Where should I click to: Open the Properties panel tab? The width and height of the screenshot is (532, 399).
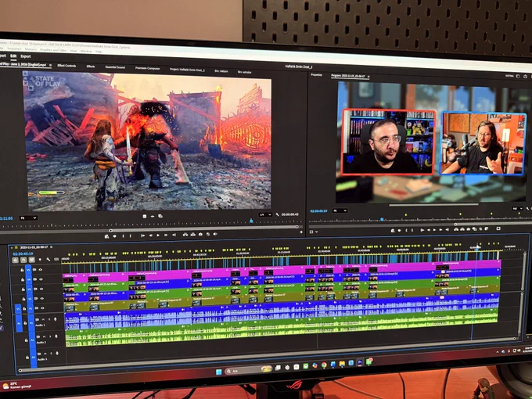(317, 74)
